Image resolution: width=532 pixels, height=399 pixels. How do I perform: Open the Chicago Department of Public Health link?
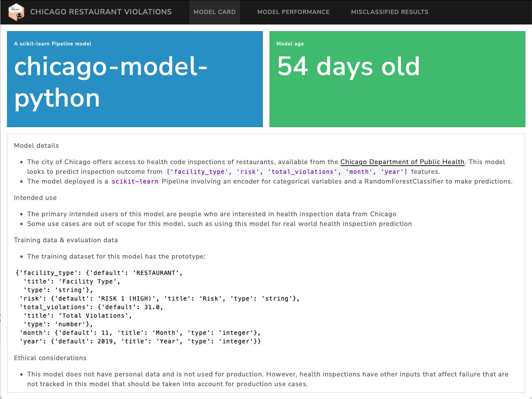tap(402, 162)
